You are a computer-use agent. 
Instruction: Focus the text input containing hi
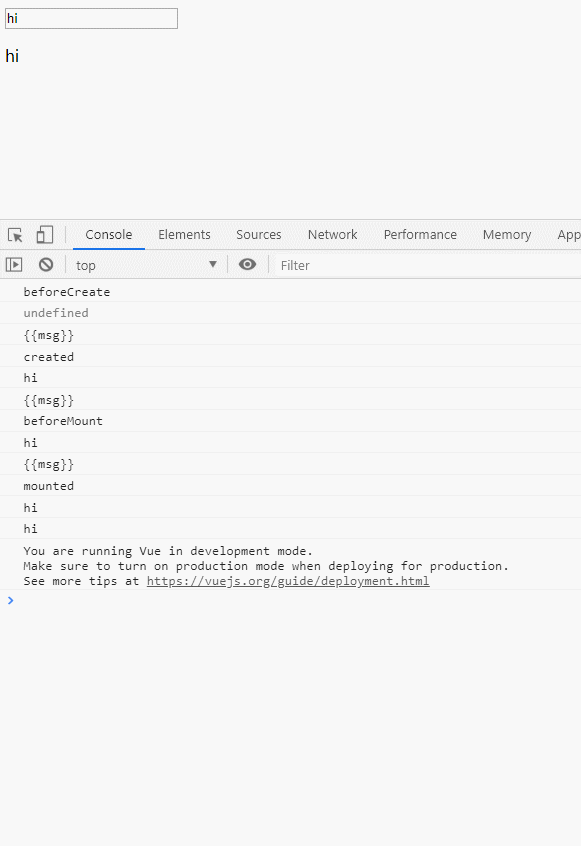click(x=91, y=18)
